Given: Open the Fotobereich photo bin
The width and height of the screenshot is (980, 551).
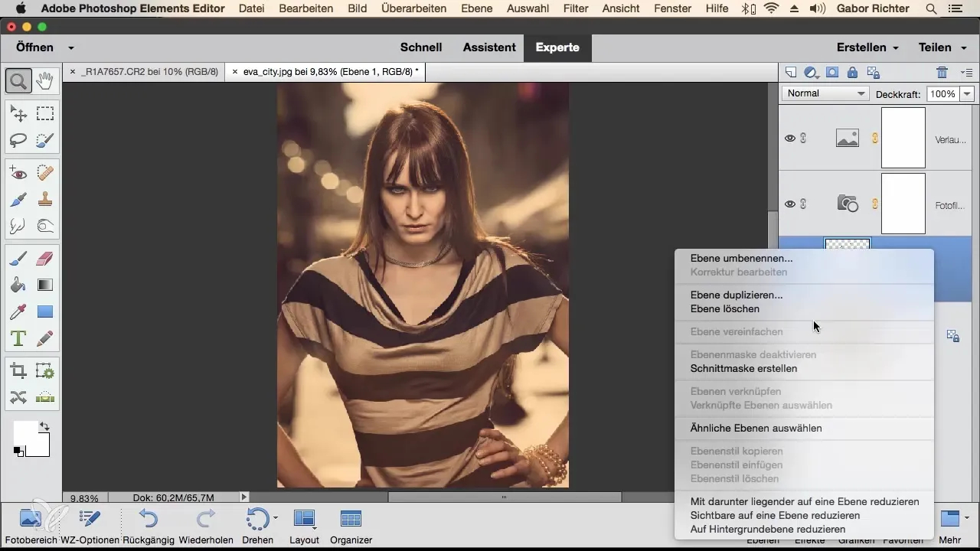Looking at the screenshot, I should [x=31, y=525].
